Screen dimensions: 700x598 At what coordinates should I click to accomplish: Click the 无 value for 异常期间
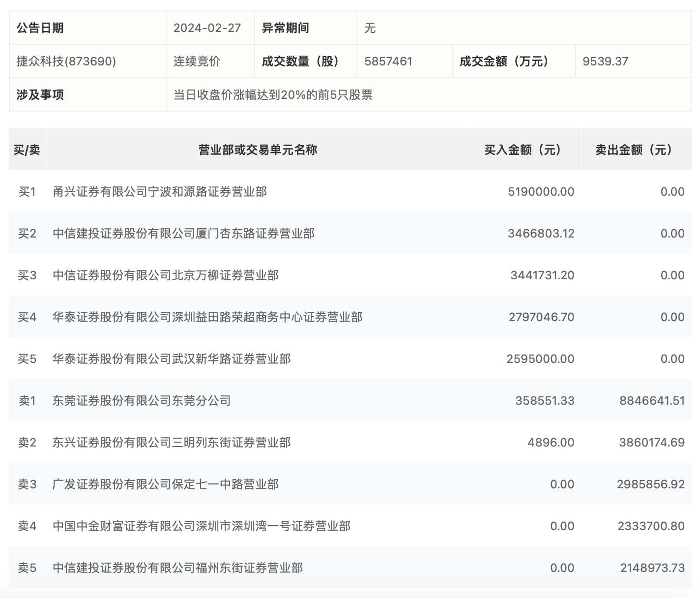(370, 28)
